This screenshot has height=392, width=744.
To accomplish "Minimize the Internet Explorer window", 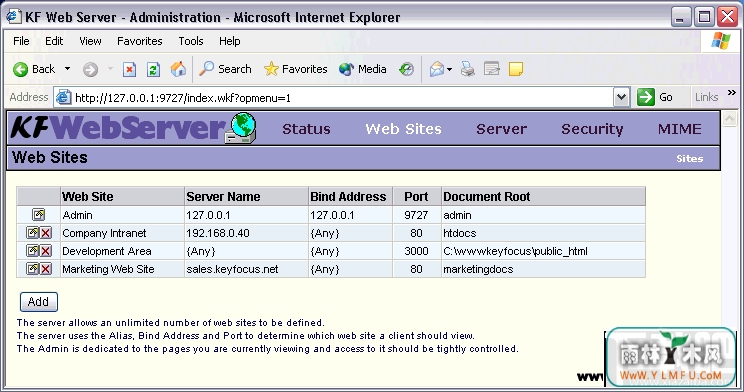I will [680, 18].
